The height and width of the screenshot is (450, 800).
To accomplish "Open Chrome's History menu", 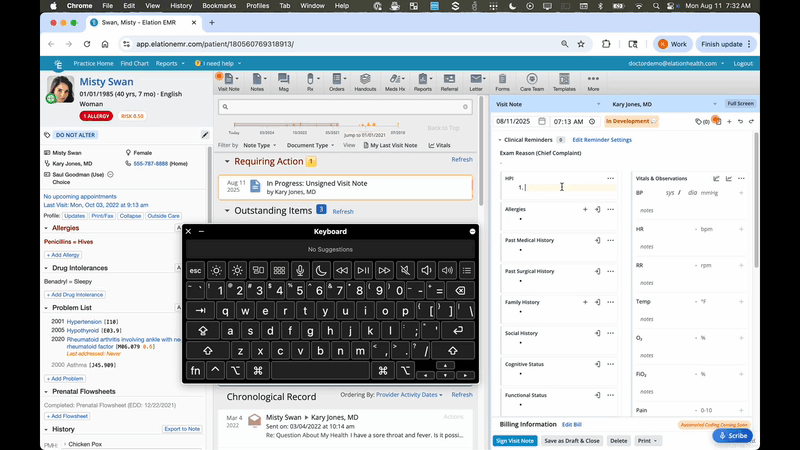I will pos(181,6).
